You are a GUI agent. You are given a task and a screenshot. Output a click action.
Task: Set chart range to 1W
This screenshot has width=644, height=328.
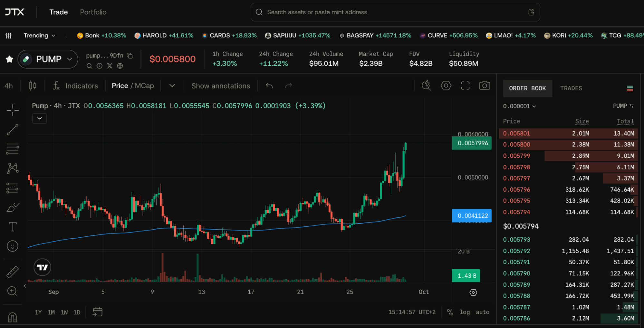pyautogui.click(x=64, y=312)
